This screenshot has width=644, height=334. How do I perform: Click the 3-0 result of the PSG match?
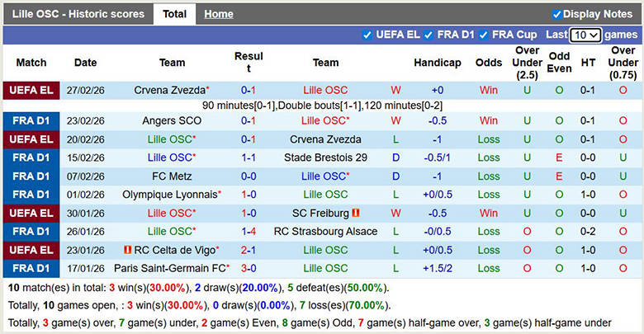[x=248, y=268]
